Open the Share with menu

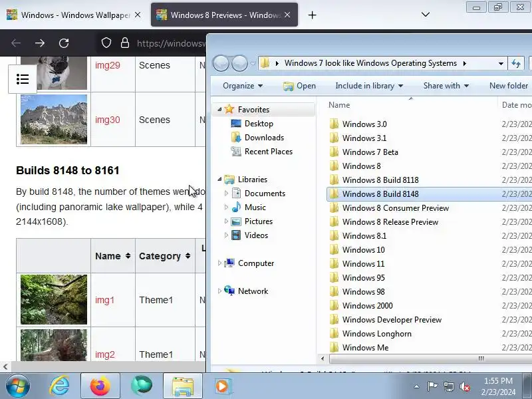446,86
